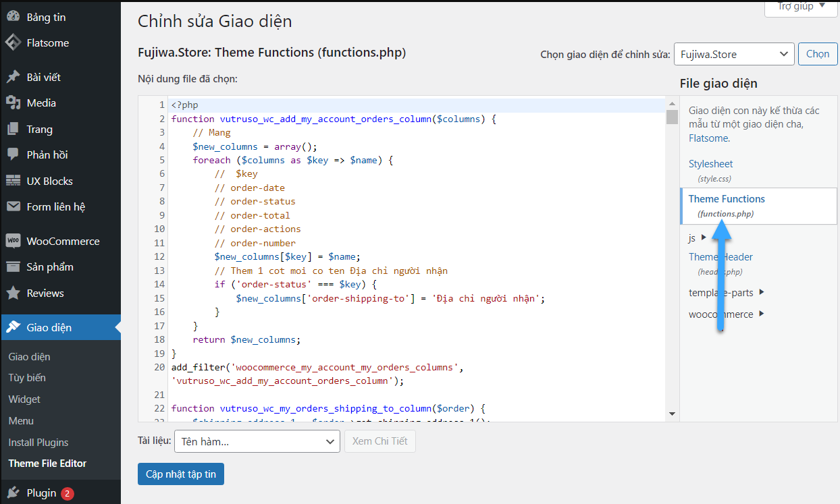Click the code editor scrollbar thumb
Image resolution: width=840 pixels, height=504 pixels.
click(672, 117)
